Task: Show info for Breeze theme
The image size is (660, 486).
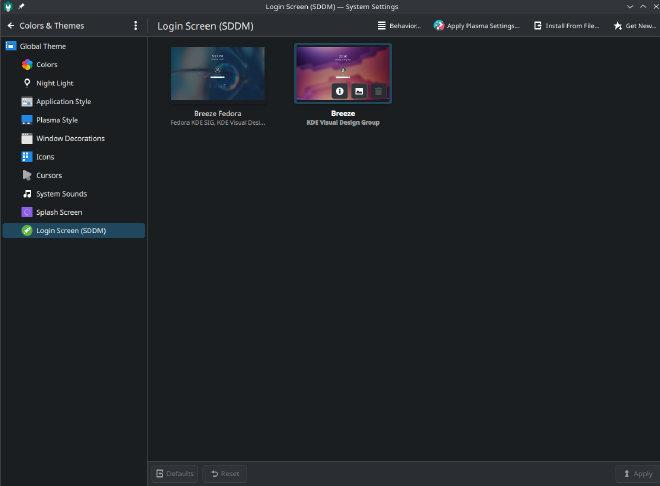Action: pos(340,91)
